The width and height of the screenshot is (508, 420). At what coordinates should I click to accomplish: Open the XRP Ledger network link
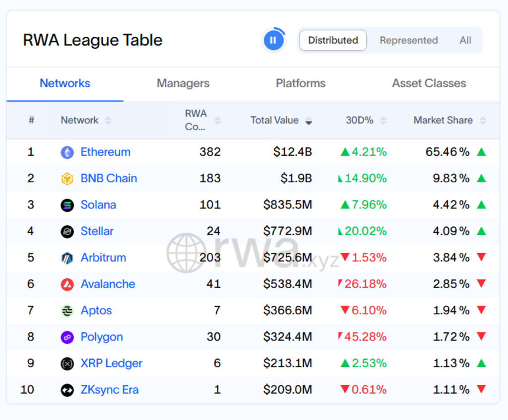point(111,363)
